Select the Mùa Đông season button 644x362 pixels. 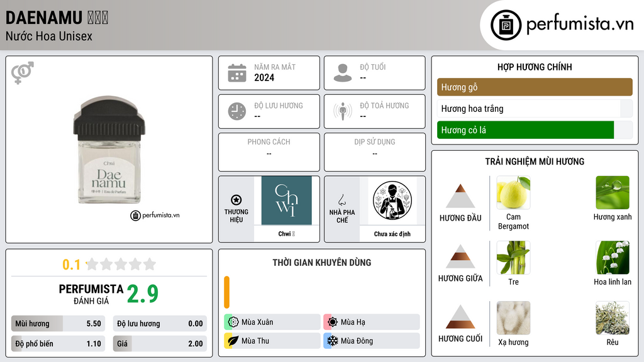pos(372,341)
